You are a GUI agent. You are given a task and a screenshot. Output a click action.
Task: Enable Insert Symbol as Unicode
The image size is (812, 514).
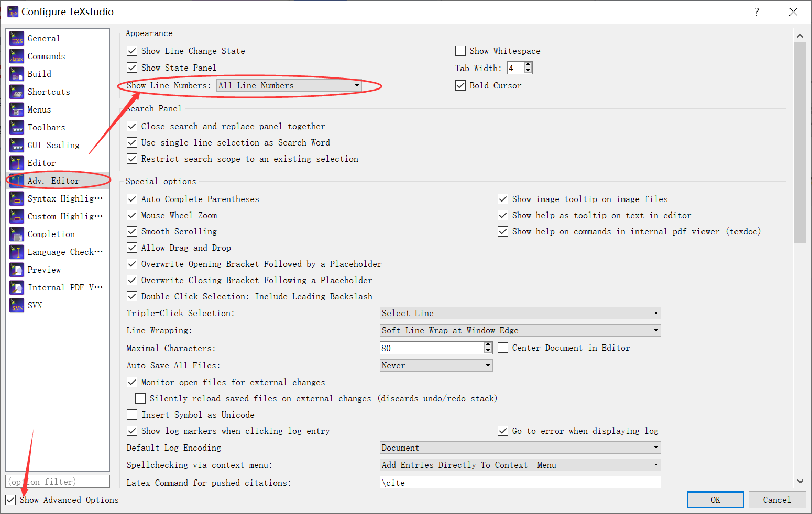pyautogui.click(x=132, y=415)
